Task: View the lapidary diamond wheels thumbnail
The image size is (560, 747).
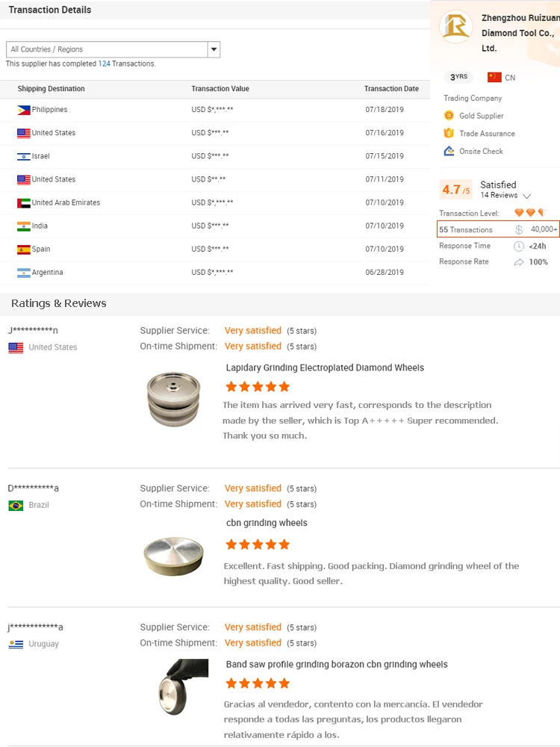Action: tap(173, 399)
